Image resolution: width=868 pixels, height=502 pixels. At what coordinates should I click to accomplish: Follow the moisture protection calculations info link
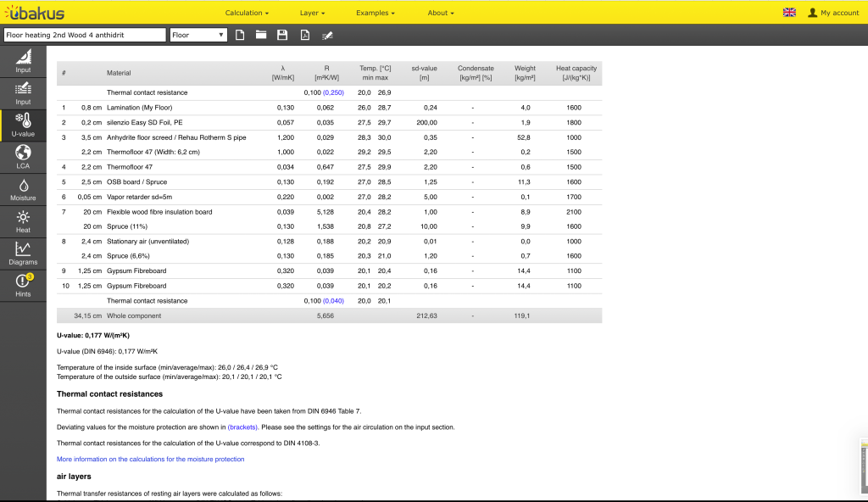point(150,459)
